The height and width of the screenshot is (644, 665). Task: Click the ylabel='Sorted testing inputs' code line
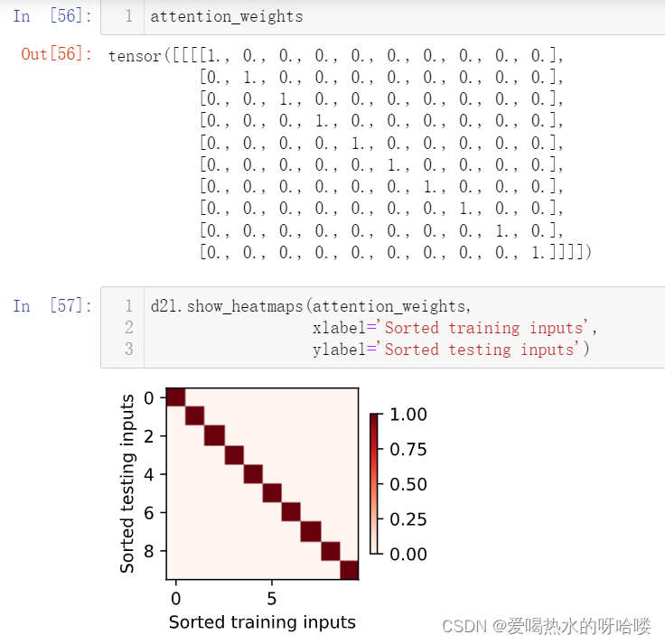click(x=451, y=350)
